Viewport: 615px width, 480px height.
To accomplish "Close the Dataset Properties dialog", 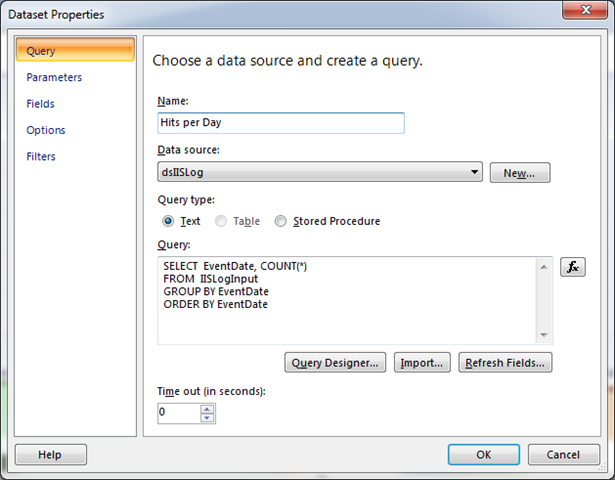I will pyautogui.click(x=585, y=9).
